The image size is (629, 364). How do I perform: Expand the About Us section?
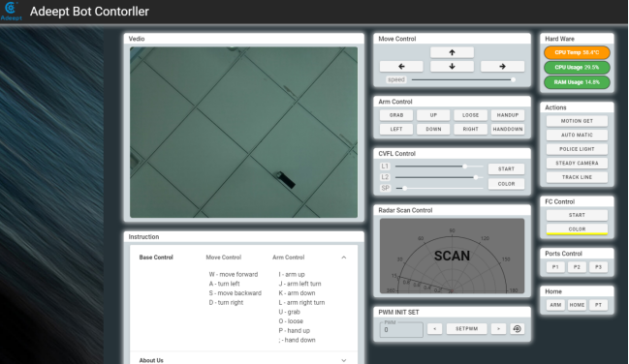click(x=344, y=360)
